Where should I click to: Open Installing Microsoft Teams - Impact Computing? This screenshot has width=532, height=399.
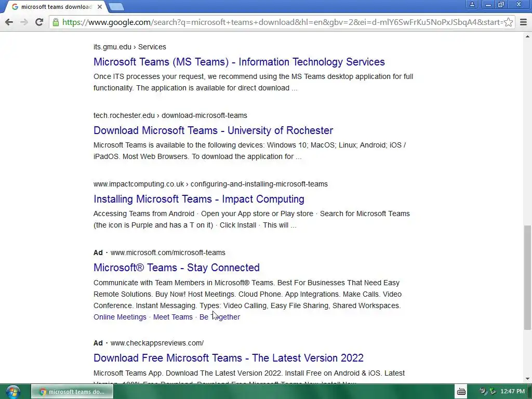click(x=198, y=199)
